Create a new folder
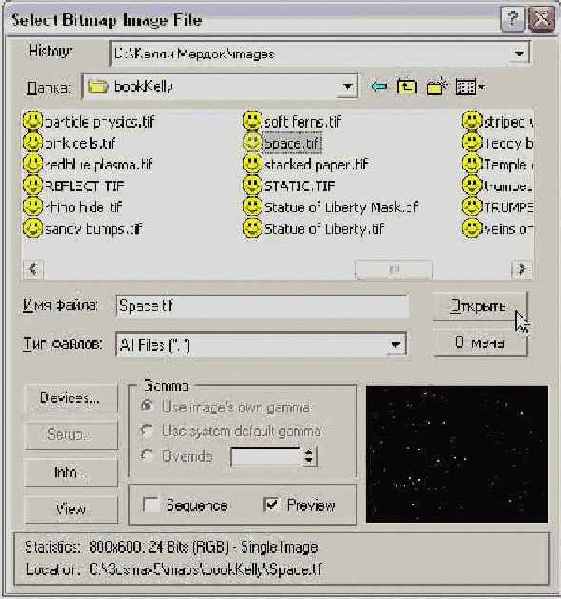 coord(437,86)
